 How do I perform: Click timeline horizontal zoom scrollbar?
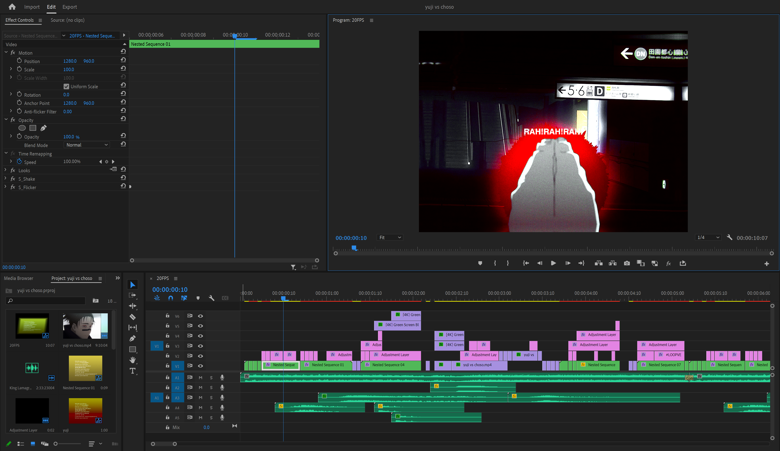164,444
